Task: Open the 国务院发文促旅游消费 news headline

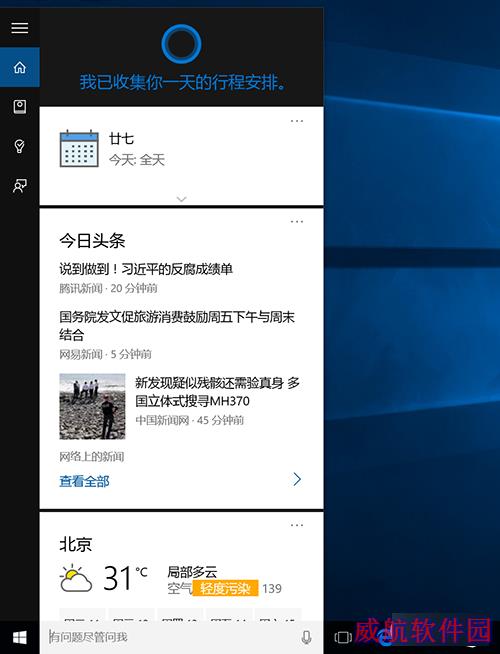Action: 177,325
